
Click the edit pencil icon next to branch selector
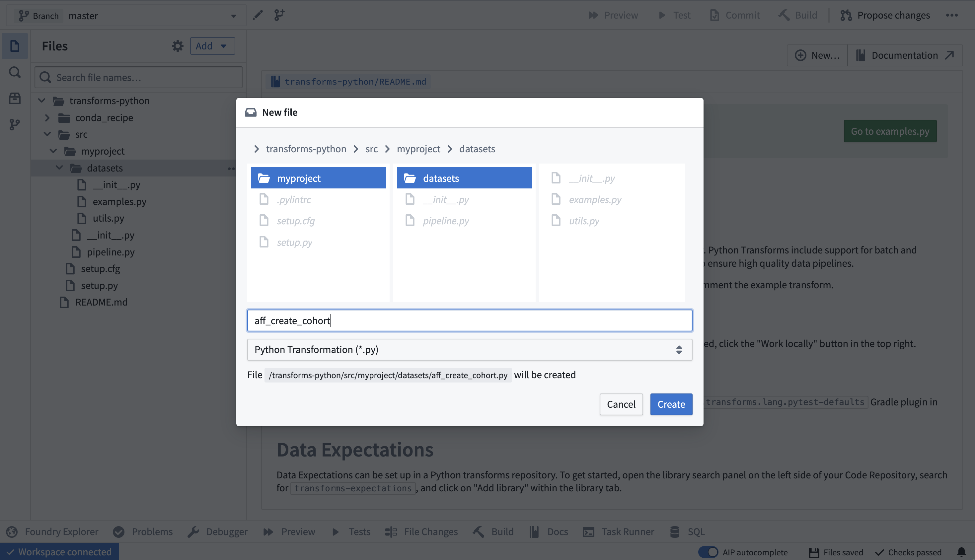click(258, 15)
